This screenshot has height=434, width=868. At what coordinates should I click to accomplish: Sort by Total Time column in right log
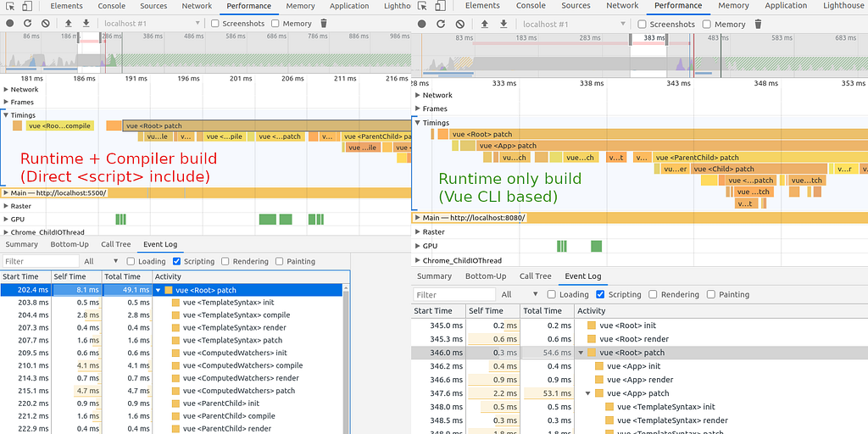point(548,311)
